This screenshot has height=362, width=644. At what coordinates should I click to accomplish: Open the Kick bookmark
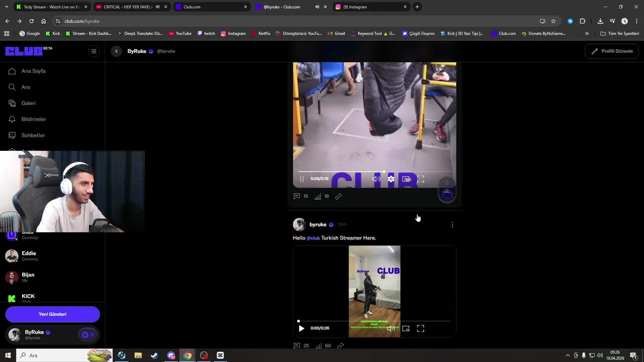tap(52, 34)
